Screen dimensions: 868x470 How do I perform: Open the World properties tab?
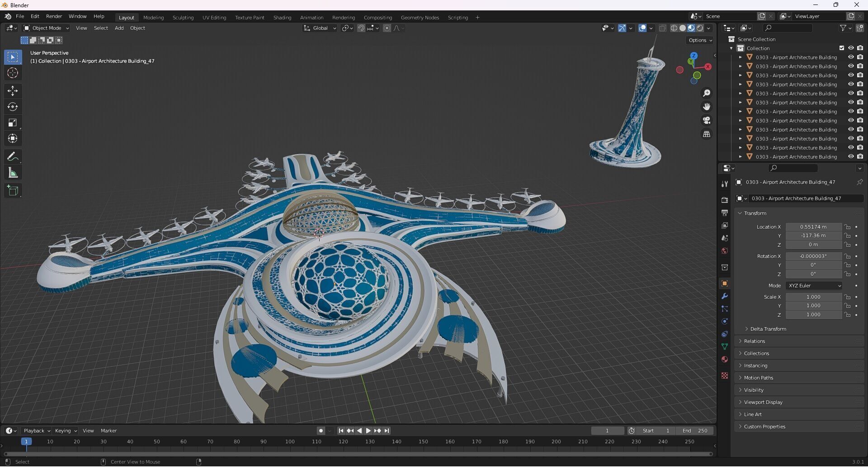tap(725, 251)
